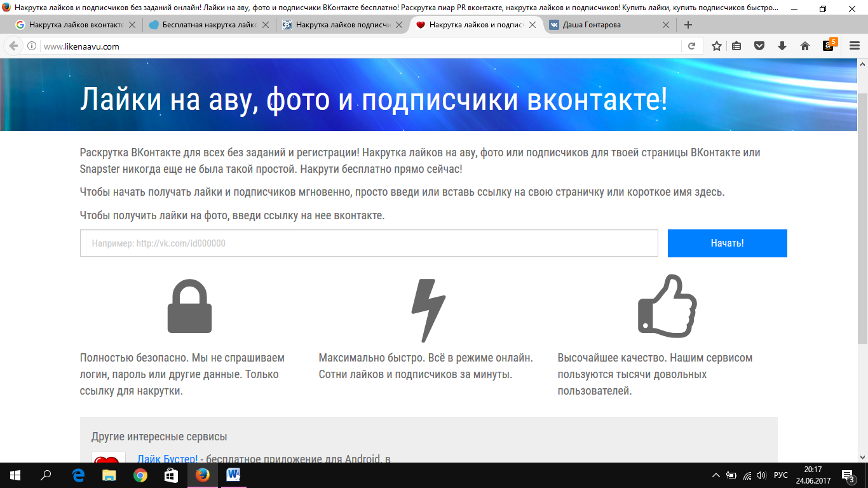Open the Лайк Бустер! link

(x=167, y=459)
